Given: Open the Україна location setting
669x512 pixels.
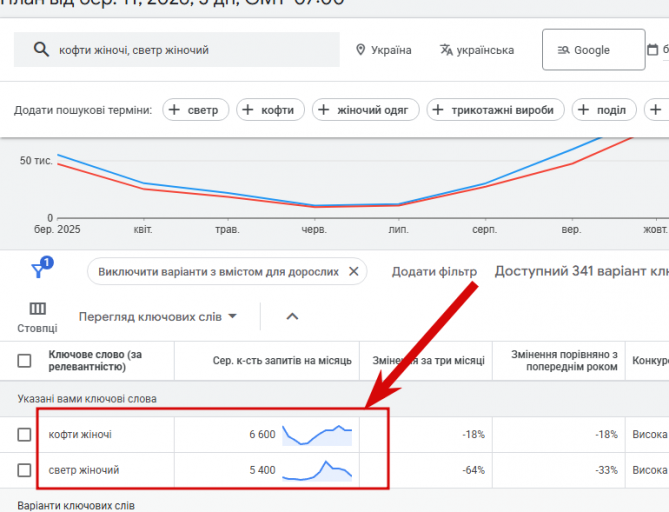Looking at the screenshot, I should (384, 50).
